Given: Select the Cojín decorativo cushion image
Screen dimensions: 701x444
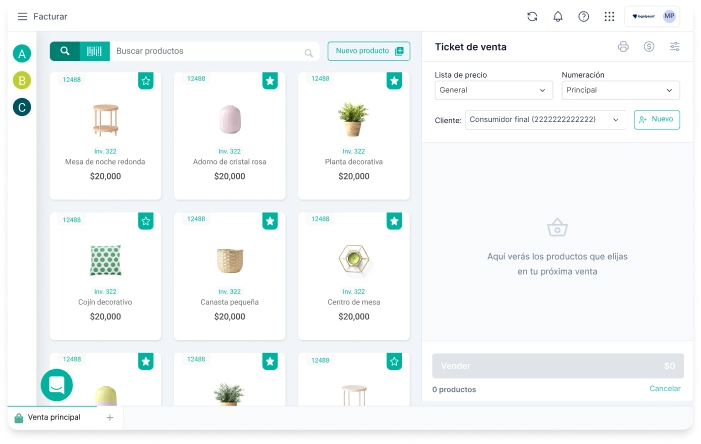Looking at the screenshot, I should 106,260.
